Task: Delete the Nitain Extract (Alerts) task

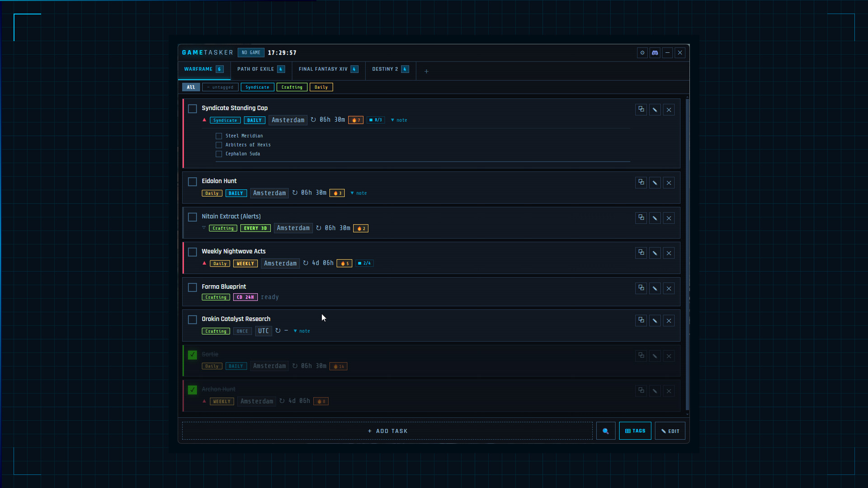Action: pos(669,218)
